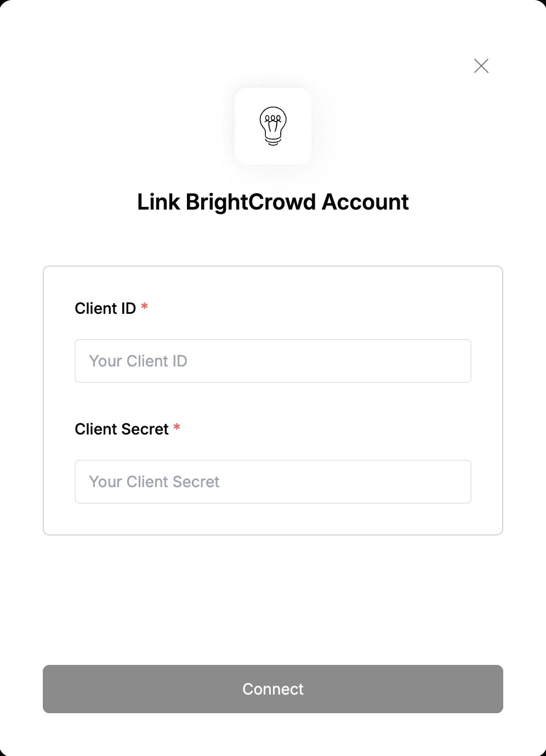The height and width of the screenshot is (756, 546).
Task: Click the BrightCrowd lightbulb logo icon
Action: click(x=273, y=126)
